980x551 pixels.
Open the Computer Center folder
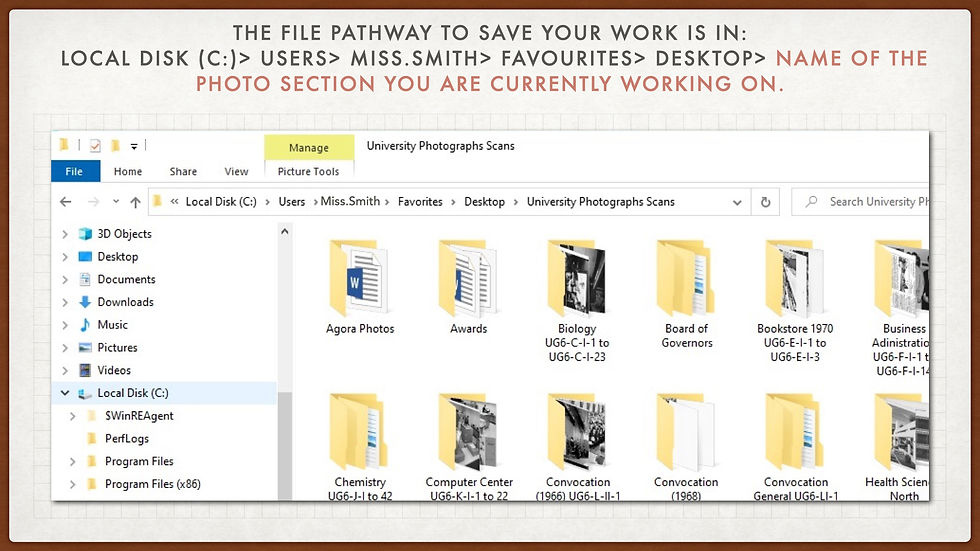(x=469, y=447)
